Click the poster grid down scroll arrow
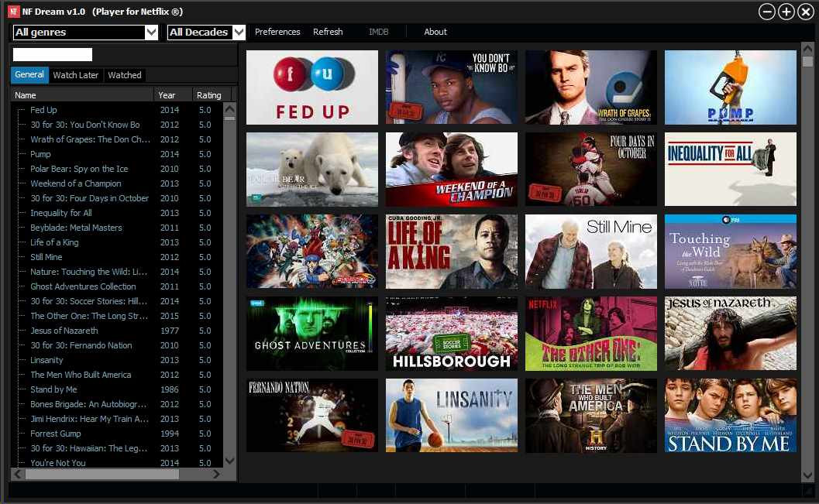This screenshot has width=819, height=504. pos(807,475)
